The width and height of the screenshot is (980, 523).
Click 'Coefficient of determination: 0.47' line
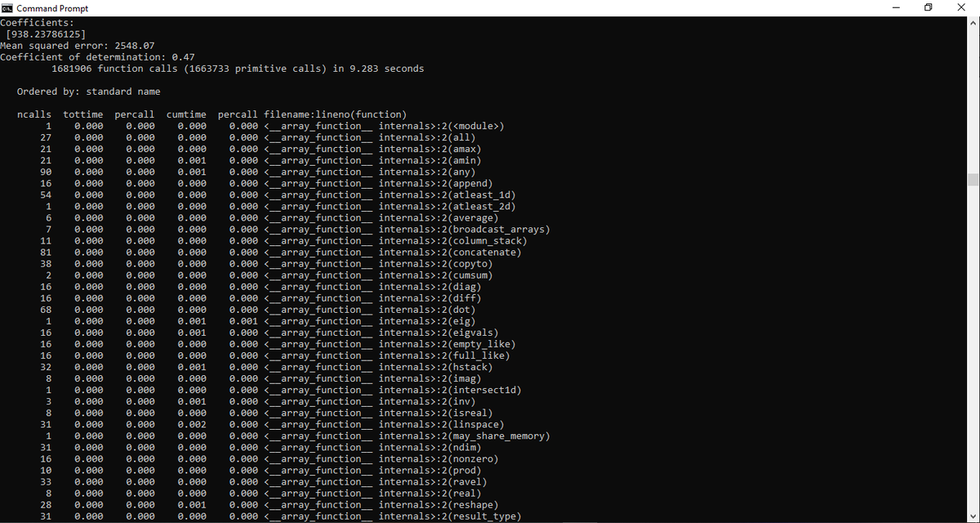(97, 57)
